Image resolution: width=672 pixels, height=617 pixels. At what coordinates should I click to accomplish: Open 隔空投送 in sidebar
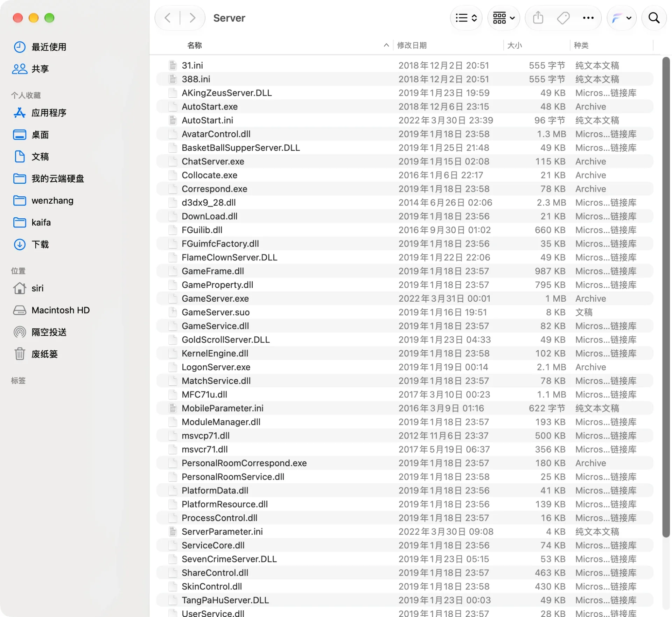(x=40, y=332)
